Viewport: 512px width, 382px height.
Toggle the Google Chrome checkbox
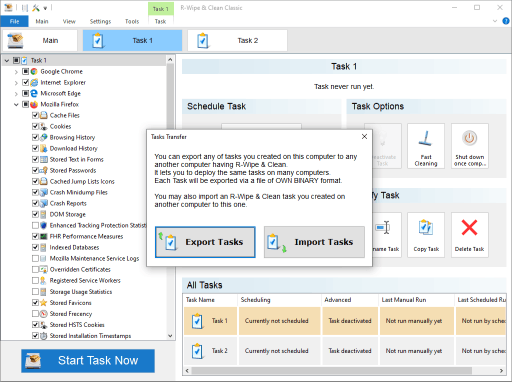pyautogui.click(x=26, y=71)
